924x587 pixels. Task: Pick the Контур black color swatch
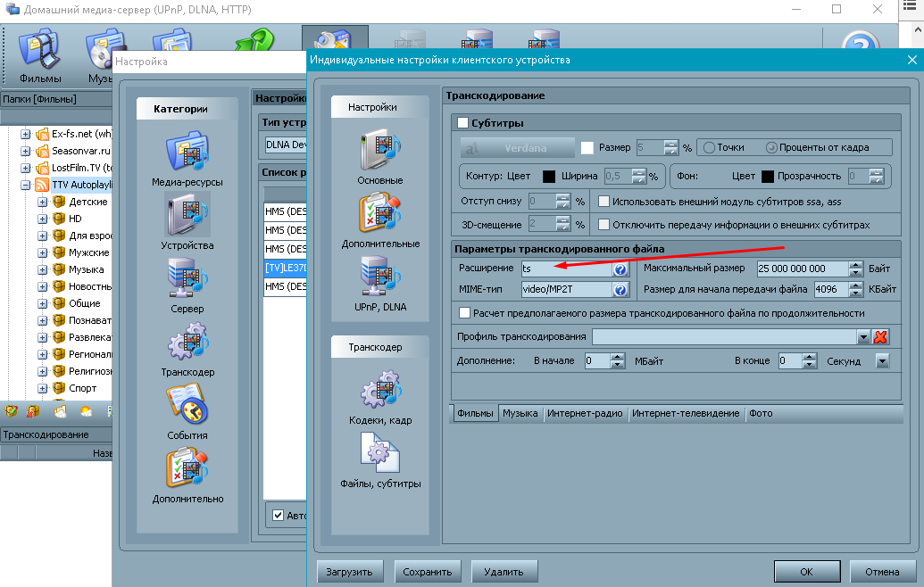[x=550, y=177]
